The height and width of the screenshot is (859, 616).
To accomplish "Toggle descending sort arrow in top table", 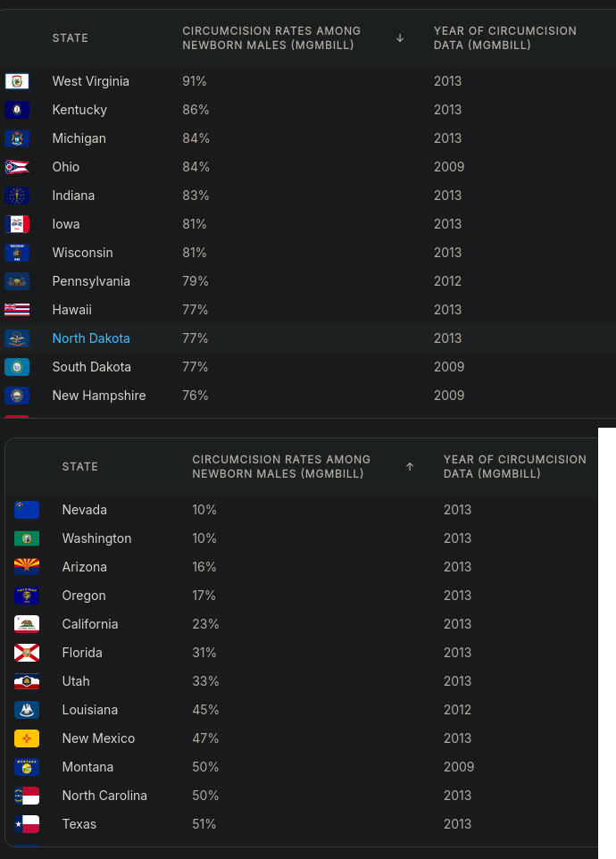I will point(400,38).
